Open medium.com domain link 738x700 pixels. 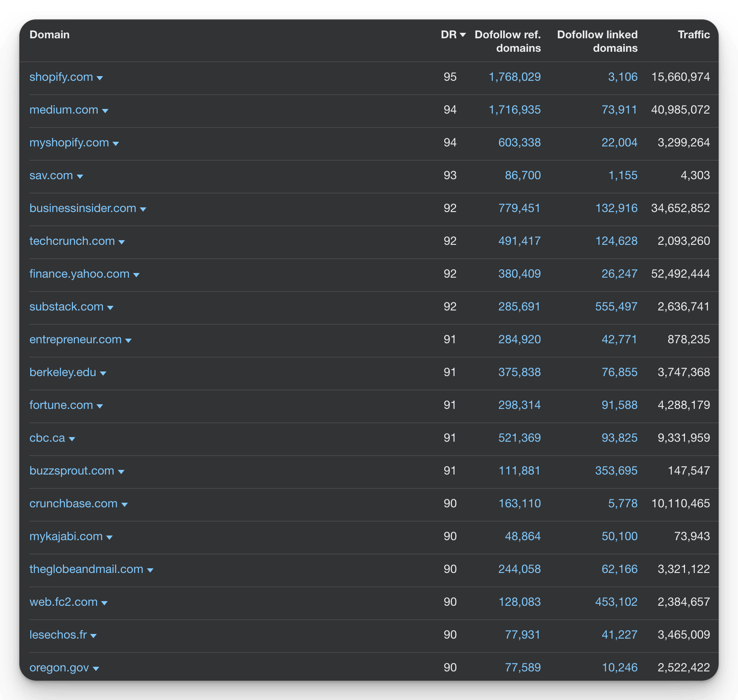click(64, 110)
